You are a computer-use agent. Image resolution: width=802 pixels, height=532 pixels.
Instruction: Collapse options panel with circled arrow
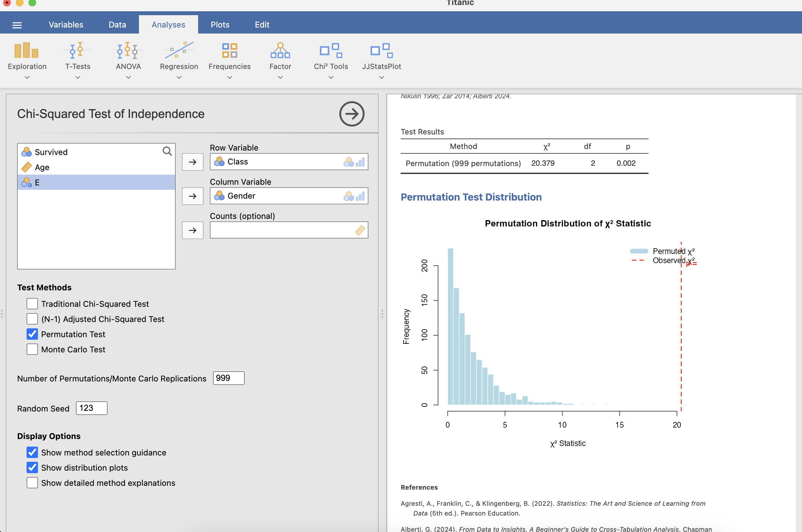coord(352,114)
